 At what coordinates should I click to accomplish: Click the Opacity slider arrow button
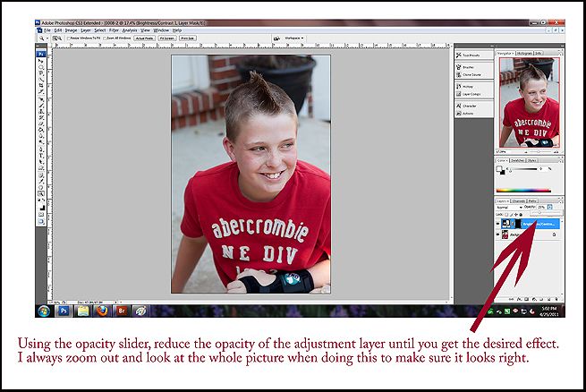pyautogui.click(x=549, y=207)
